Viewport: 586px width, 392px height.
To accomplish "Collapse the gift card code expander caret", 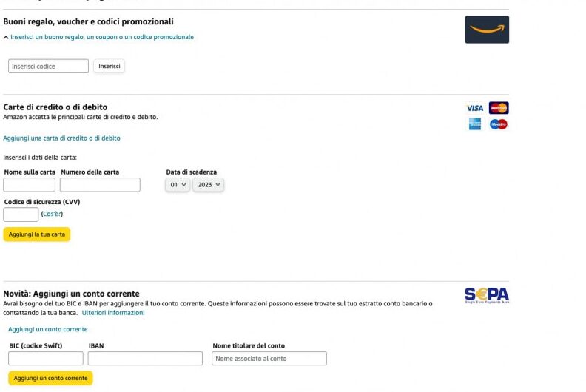I will click(6, 37).
